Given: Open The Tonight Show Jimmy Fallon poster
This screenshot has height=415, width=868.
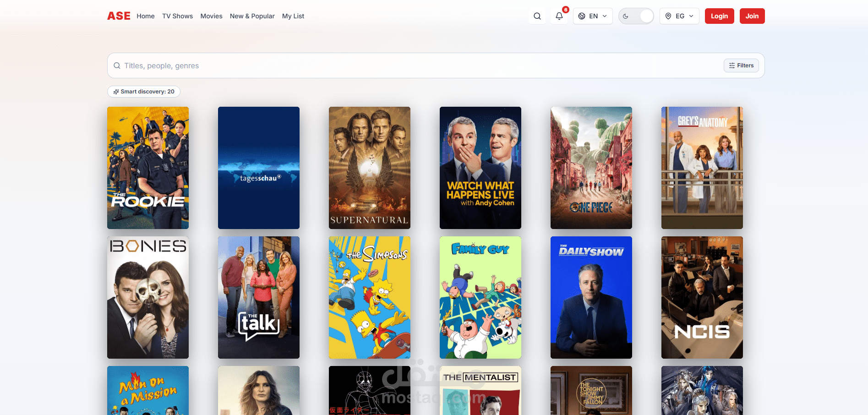Looking at the screenshot, I should [591, 391].
